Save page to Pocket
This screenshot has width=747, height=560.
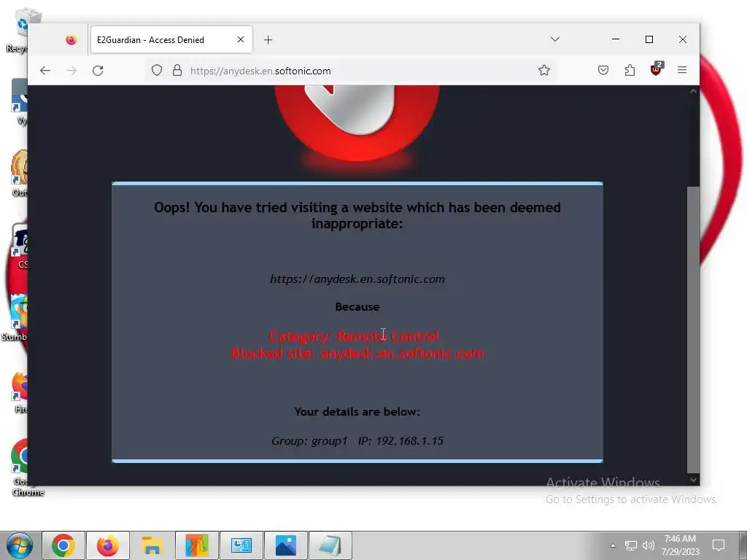tap(603, 71)
